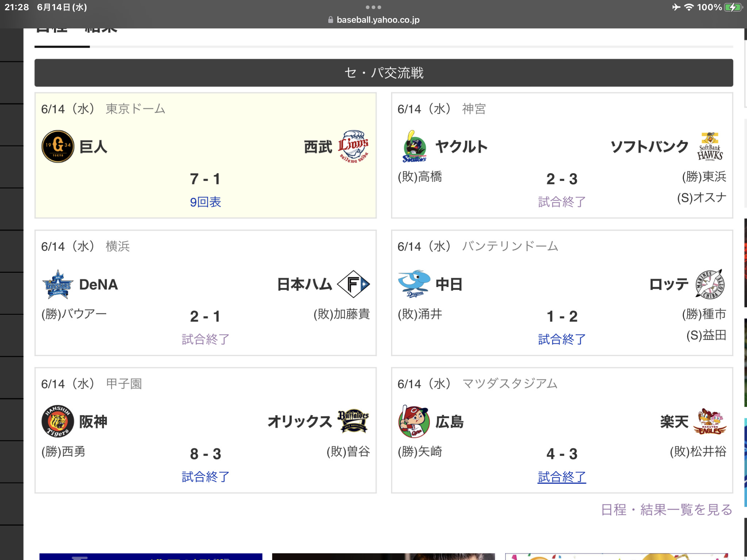Click the Yakult Swallows logo

coord(414,147)
